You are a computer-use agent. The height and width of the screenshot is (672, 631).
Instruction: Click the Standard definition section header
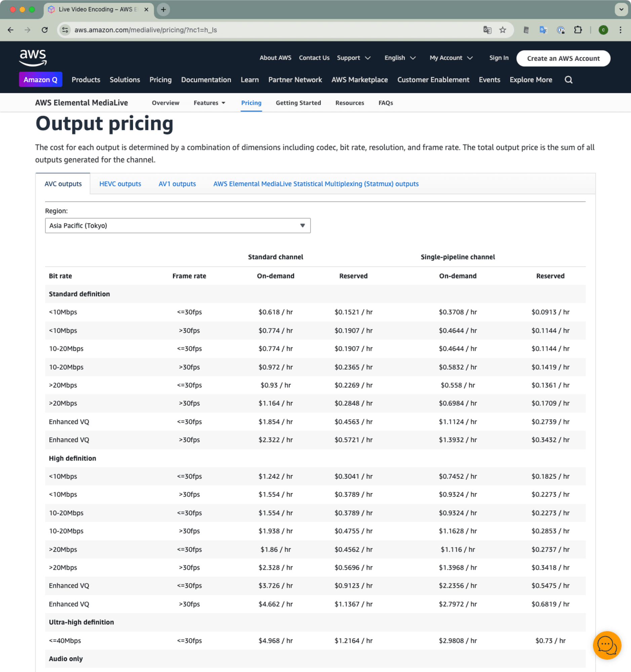(x=79, y=294)
